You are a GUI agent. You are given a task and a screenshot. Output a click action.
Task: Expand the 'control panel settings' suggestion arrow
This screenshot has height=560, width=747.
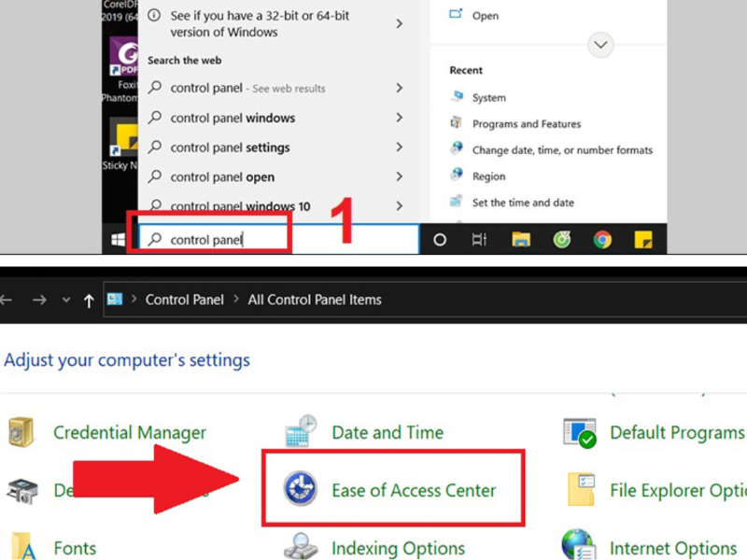click(x=400, y=147)
